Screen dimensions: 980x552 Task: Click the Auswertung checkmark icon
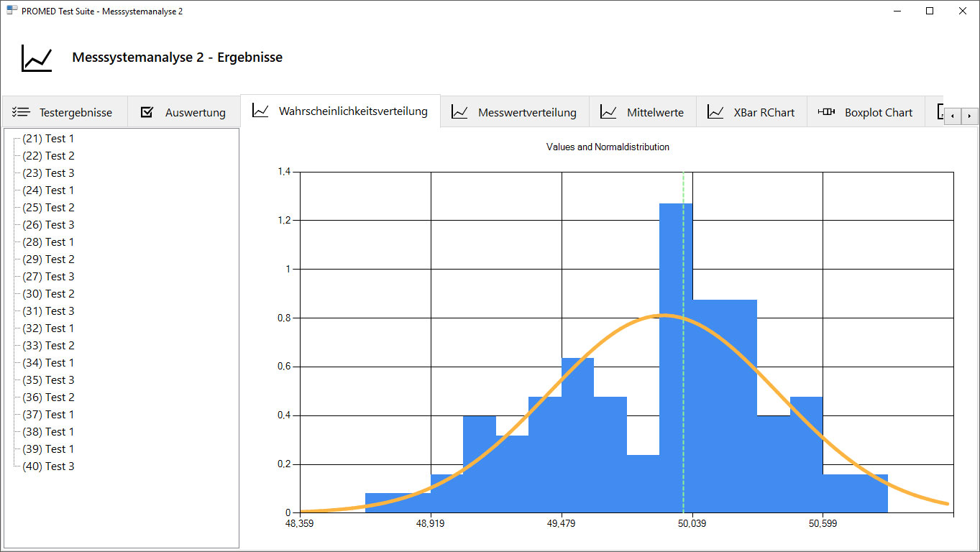click(147, 112)
